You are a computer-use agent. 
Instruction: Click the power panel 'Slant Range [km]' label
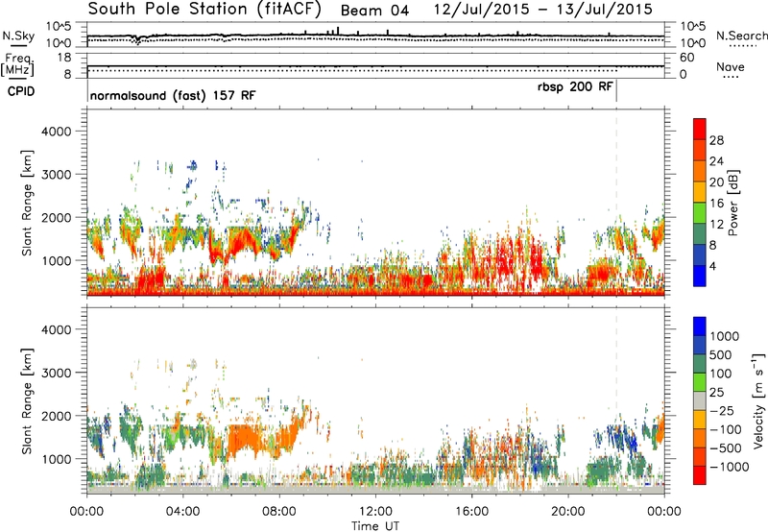(27, 203)
